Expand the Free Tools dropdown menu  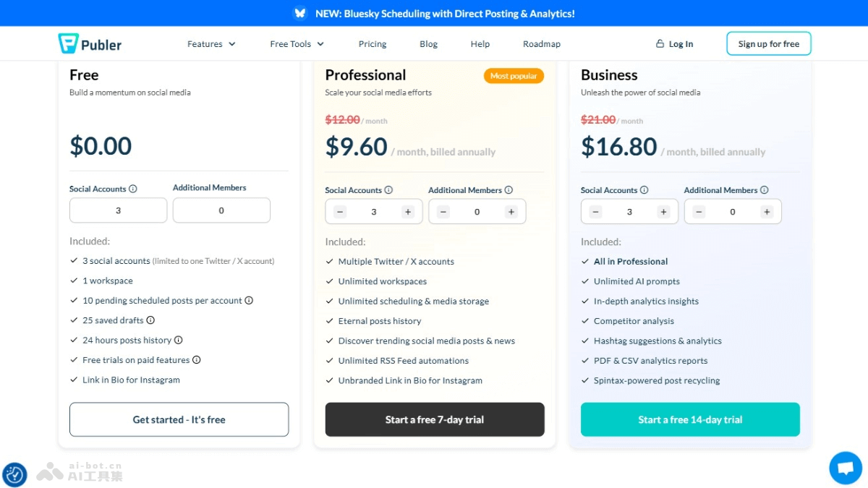297,44
